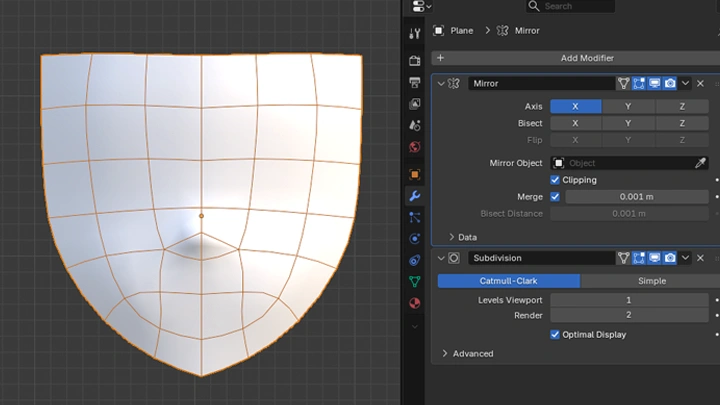Switch subdivision type to Simple
720x405 pixels.
click(651, 281)
